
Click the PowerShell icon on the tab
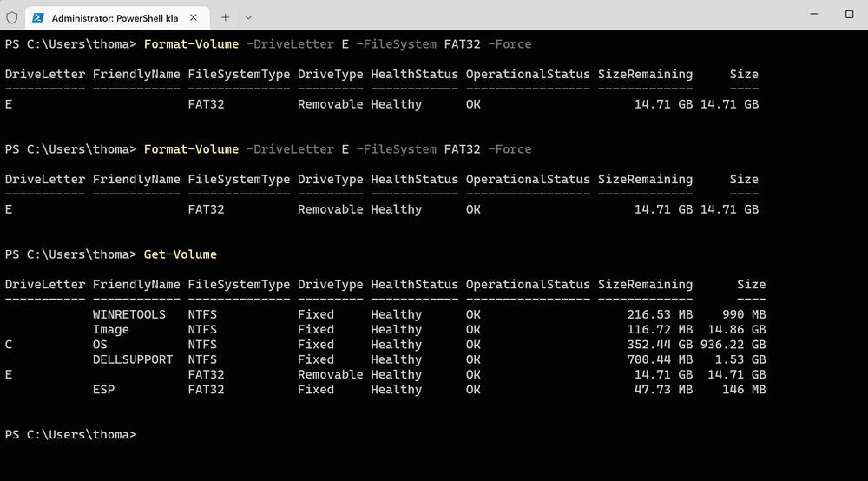coord(38,17)
